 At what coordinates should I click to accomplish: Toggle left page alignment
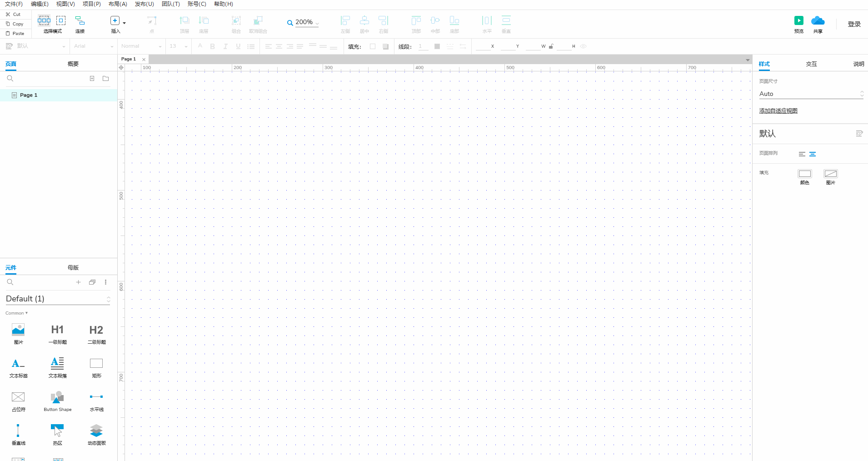coord(802,154)
